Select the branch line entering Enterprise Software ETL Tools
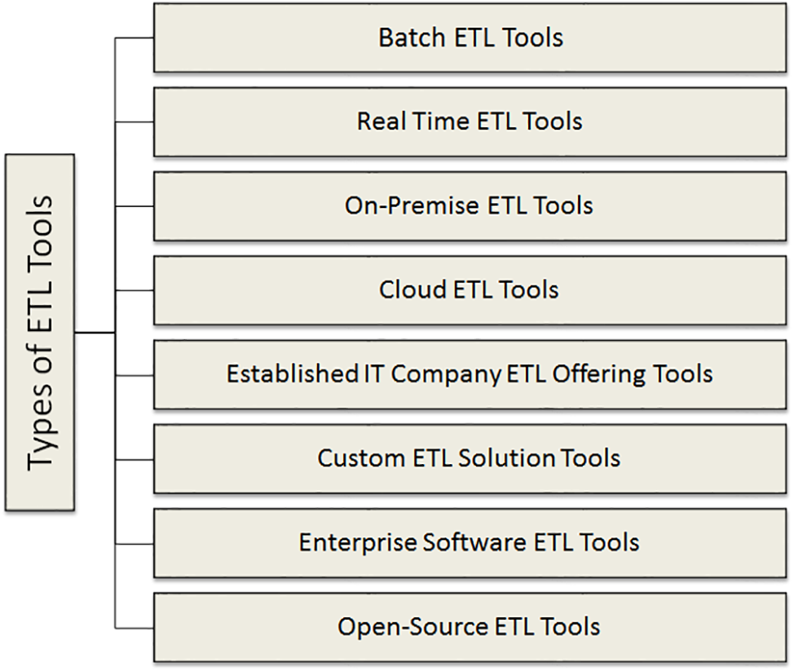The image size is (794, 672). [x=135, y=543]
